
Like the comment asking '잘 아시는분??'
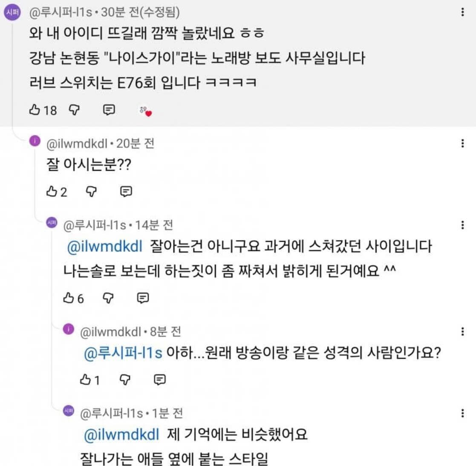pos(52,192)
